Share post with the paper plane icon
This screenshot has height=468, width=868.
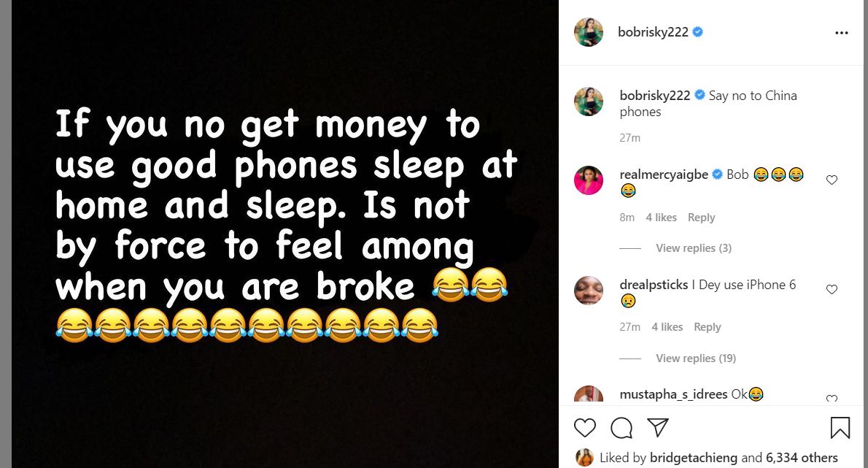pos(658,428)
